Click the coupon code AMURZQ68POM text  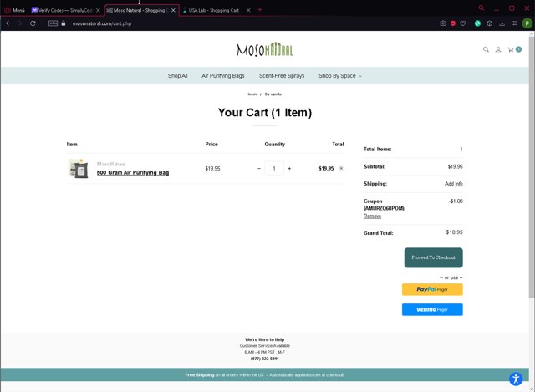tap(384, 208)
